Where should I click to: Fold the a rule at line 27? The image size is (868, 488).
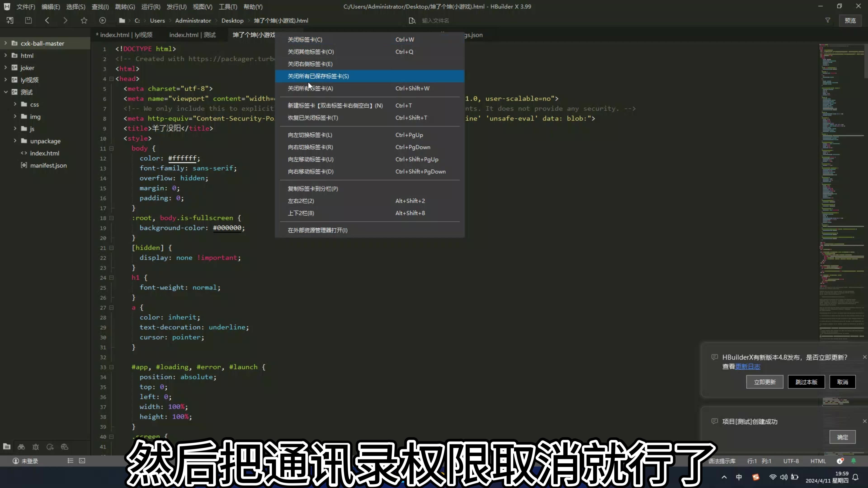point(111,307)
